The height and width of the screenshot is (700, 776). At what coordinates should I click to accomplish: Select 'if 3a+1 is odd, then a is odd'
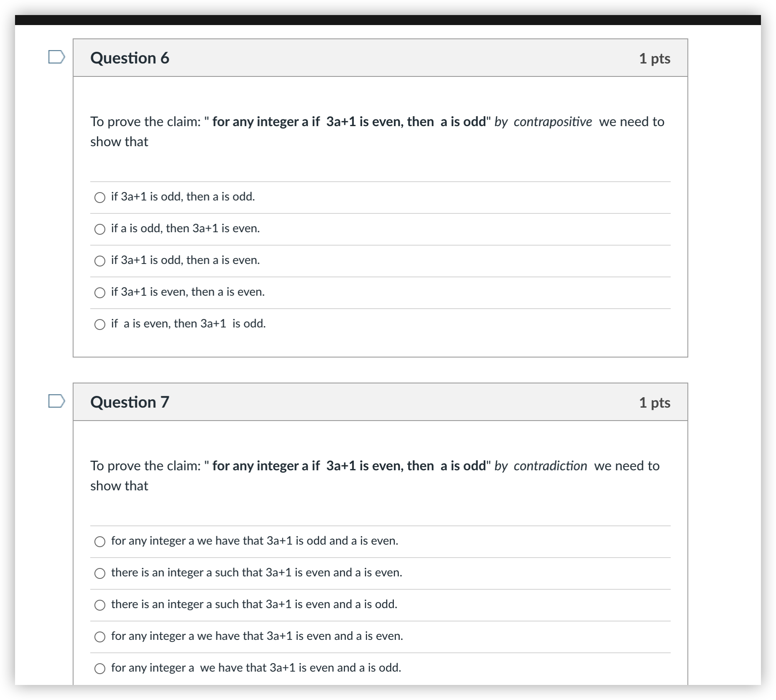100,198
